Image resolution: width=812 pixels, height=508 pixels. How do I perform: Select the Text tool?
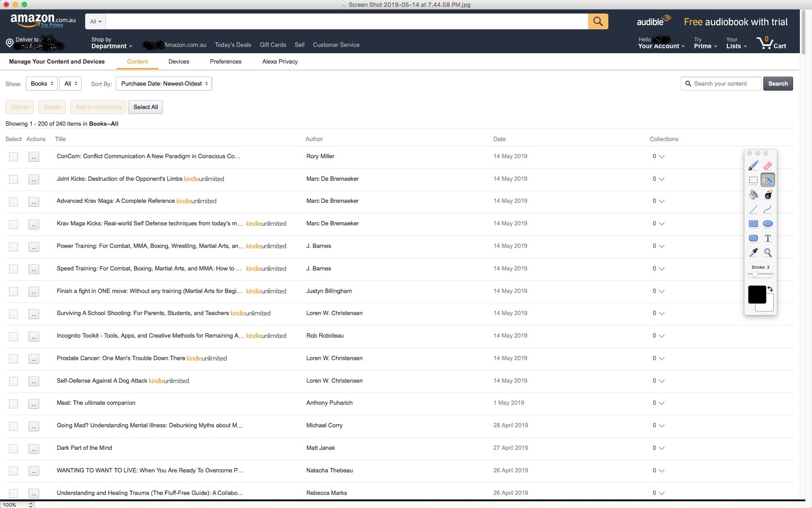point(768,238)
